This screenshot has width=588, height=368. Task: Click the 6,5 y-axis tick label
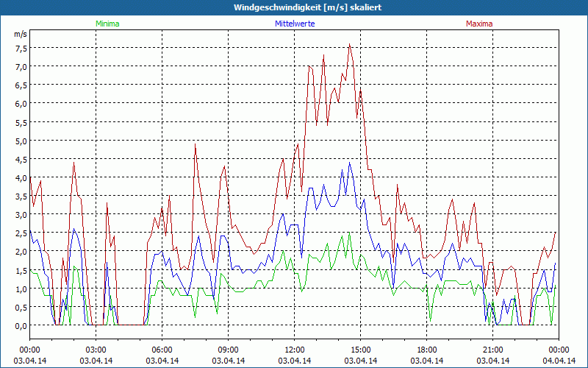tap(21, 85)
